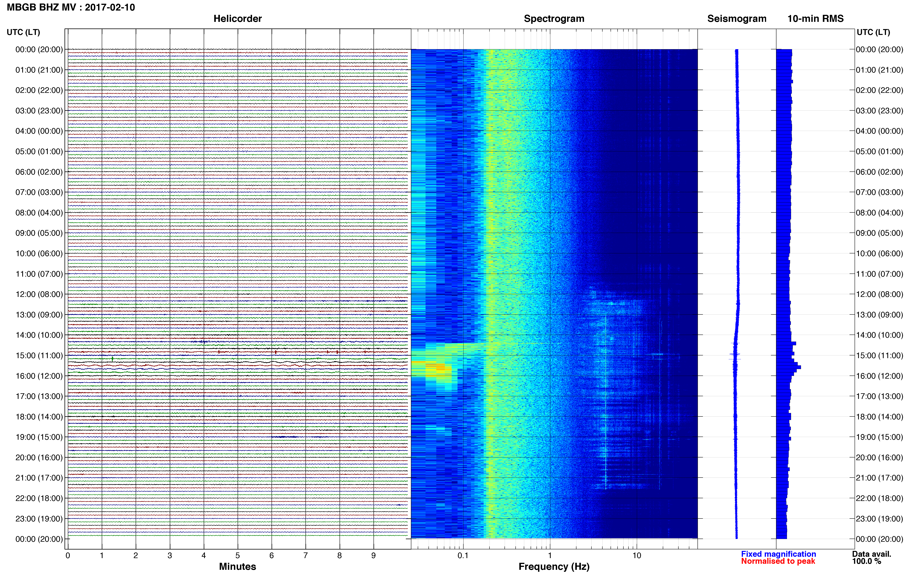Click the tallest RMS bar near 15:30

click(788, 367)
